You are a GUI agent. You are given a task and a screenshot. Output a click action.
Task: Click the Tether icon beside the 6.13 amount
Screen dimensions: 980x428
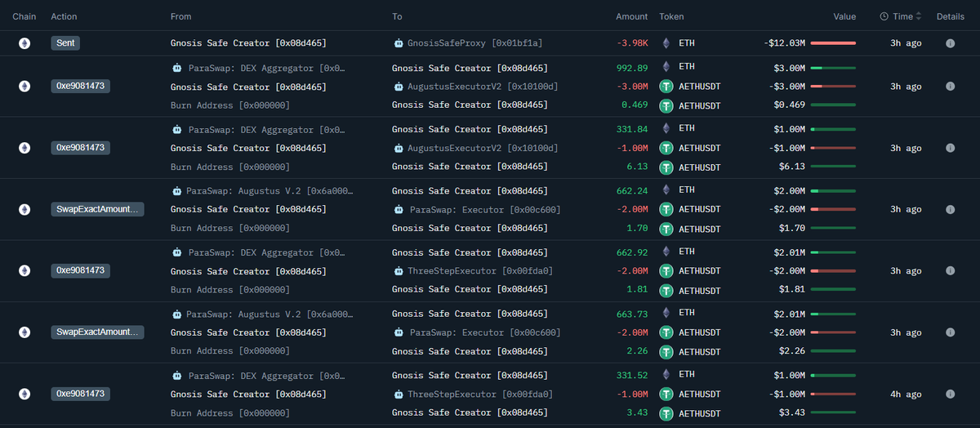point(666,167)
